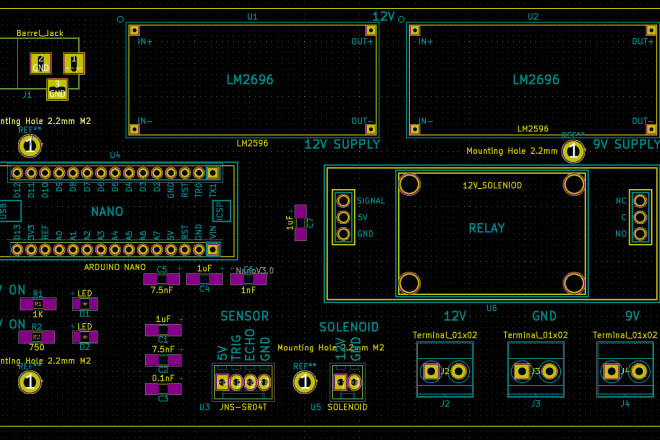The image size is (660, 440).
Task: Click the JNS-SR04T value label
Action: pyautogui.click(x=243, y=407)
